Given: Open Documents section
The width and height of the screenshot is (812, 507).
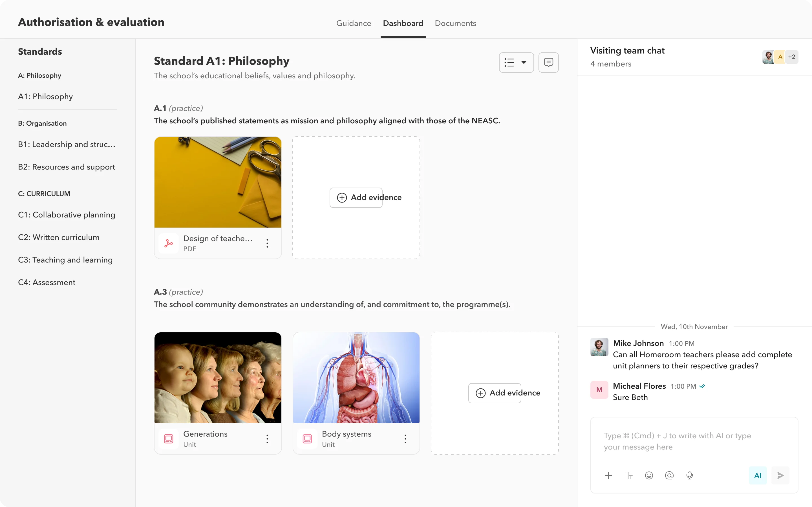Looking at the screenshot, I should (455, 23).
